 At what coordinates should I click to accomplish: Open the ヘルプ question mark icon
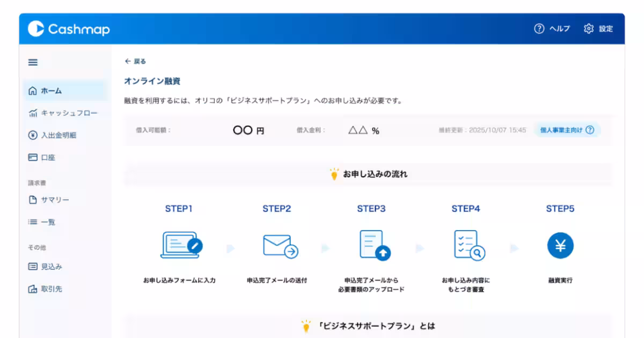(539, 28)
